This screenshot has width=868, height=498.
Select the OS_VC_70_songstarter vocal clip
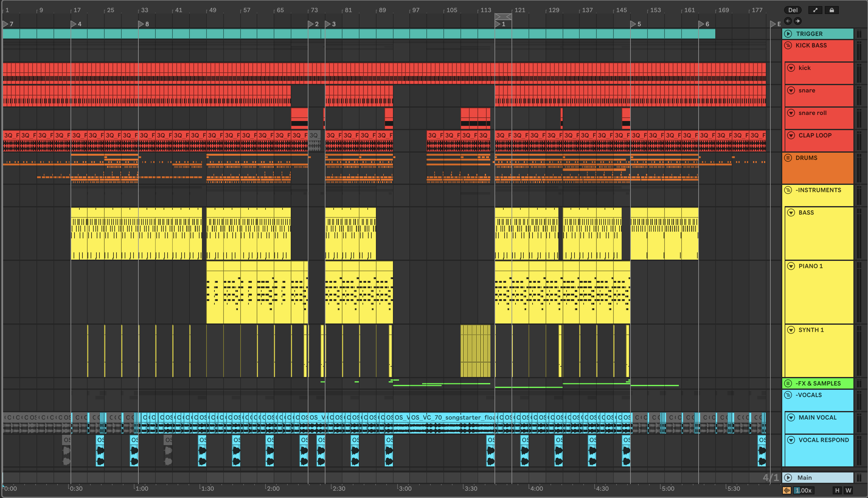452,423
